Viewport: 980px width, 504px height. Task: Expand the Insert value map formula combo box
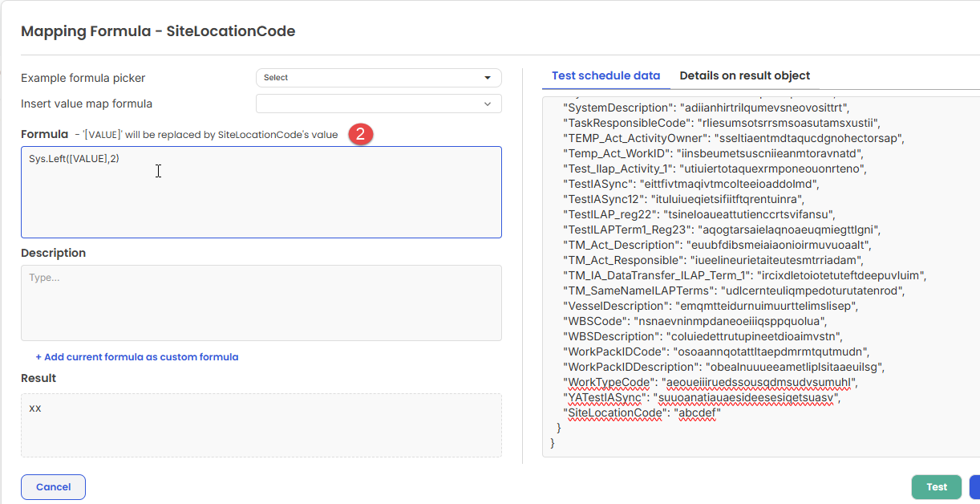tap(379, 104)
